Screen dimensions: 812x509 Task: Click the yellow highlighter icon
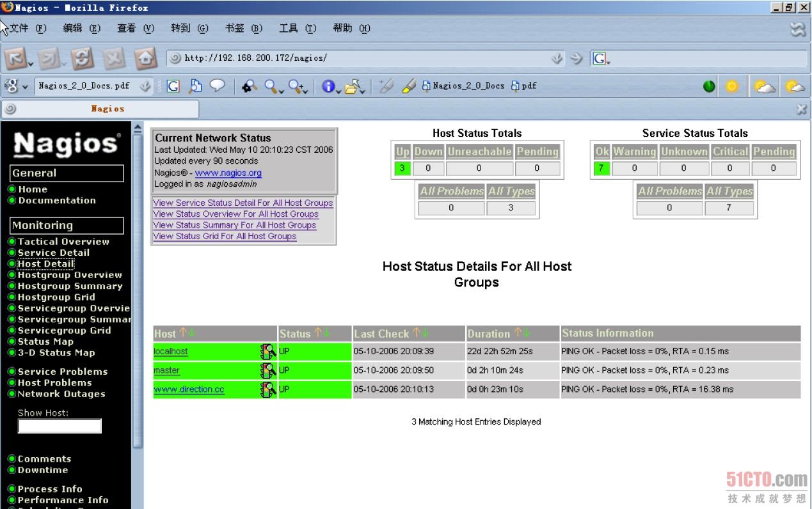(x=409, y=86)
